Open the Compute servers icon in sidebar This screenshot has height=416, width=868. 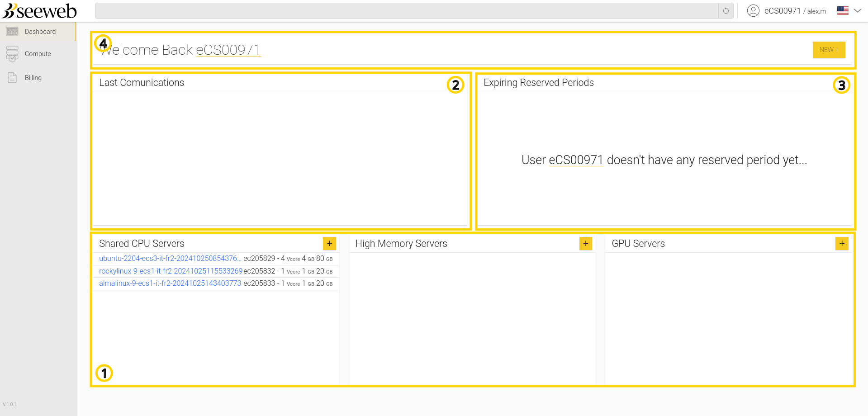(12, 54)
